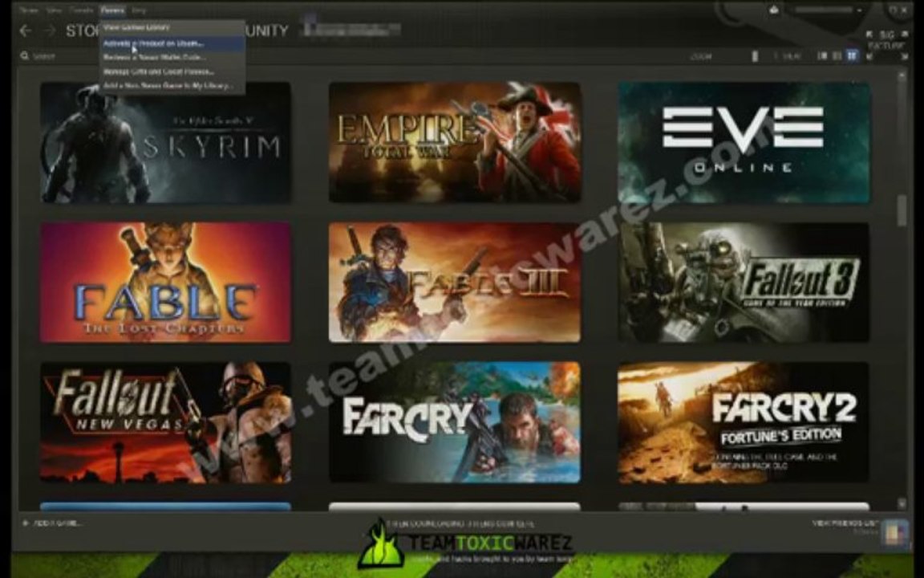The height and width of the screenshot is (578, 924).
Task: Choose View Games Library
Action: pyautogui.click(x=172, y=27)
